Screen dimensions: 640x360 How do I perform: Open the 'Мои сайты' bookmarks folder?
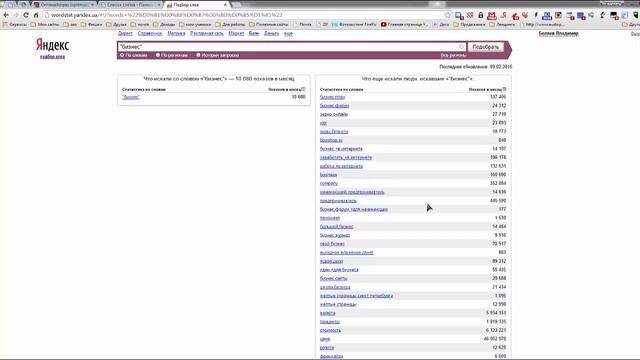45,24
